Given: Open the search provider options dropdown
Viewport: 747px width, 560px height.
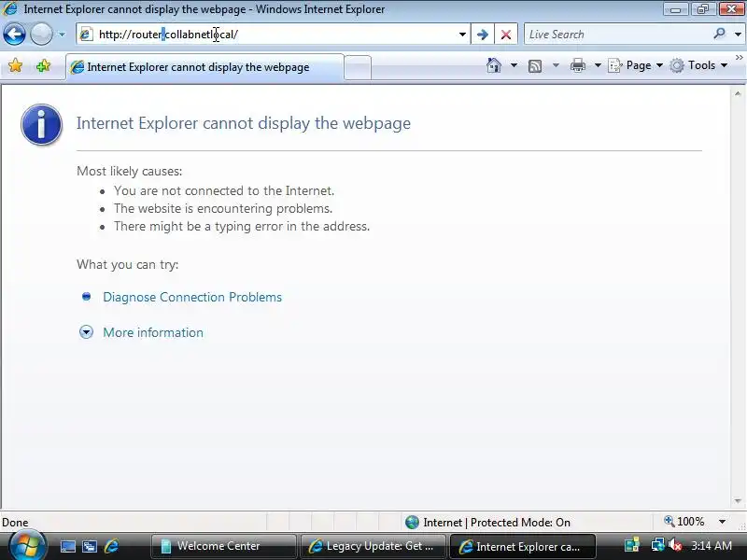Looking at the screenshot, I should coord(738,35).
